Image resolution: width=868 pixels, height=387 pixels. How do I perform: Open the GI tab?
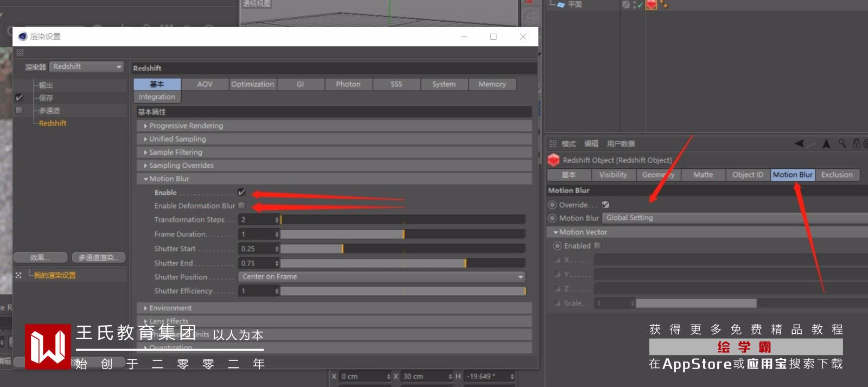(x=301, y=84)
